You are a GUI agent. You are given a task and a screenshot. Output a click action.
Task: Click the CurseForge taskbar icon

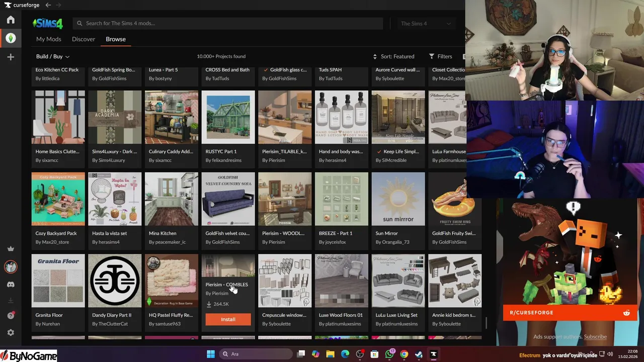click(433, 354)
